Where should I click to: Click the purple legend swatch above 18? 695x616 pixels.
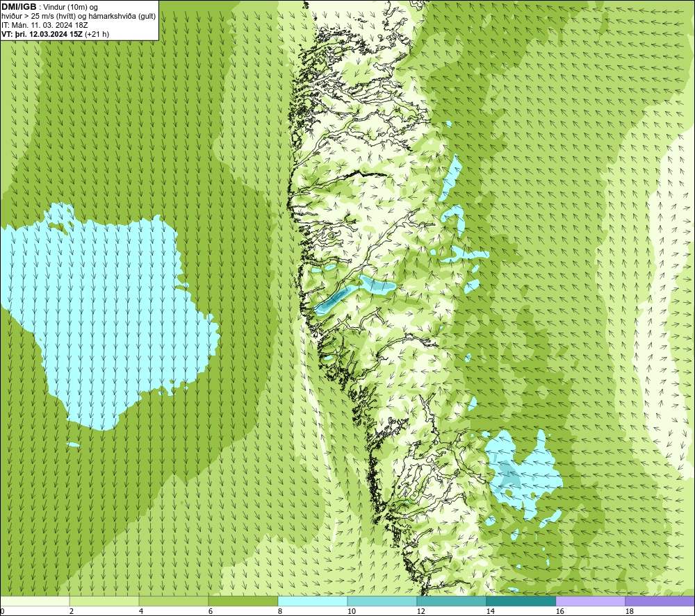pyautogui.click(x=660, y=601)
